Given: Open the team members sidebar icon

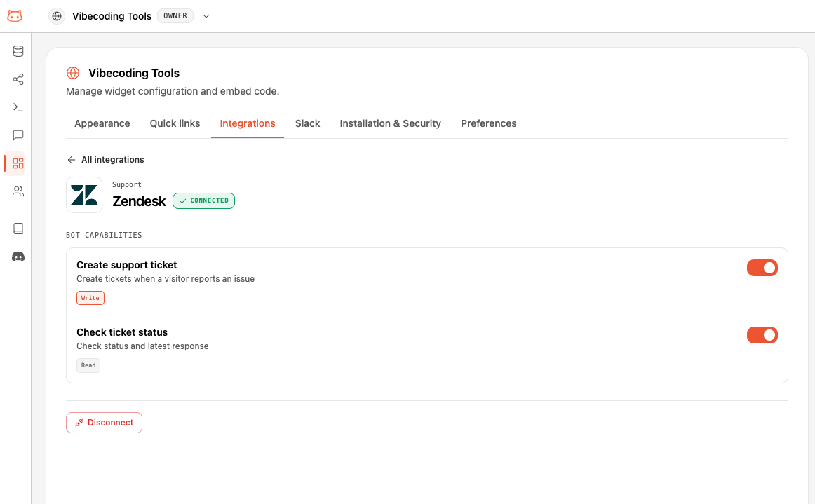Looking at the screenshot, I should coord(18,191).
